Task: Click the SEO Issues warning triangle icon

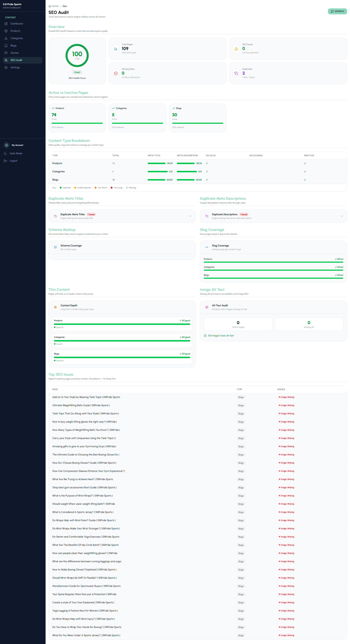Action: (236, 49)
